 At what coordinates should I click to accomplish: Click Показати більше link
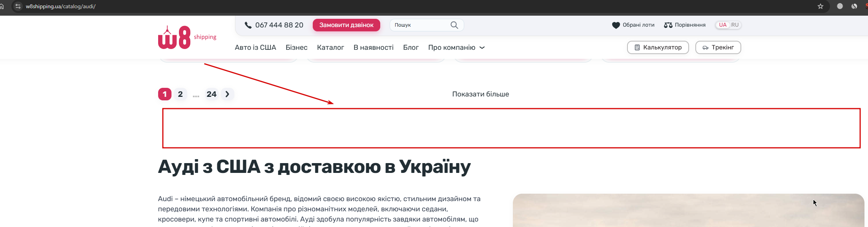(480, 94)
